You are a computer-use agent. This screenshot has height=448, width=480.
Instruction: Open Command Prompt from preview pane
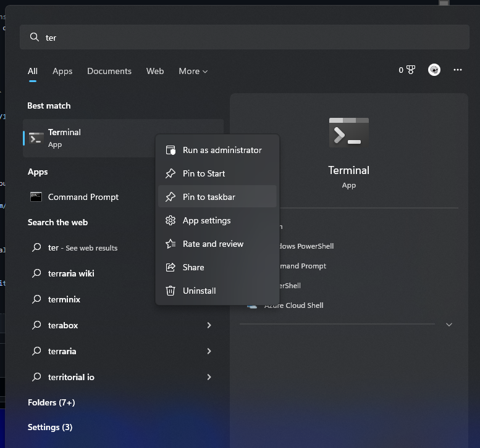coord(303,266)
